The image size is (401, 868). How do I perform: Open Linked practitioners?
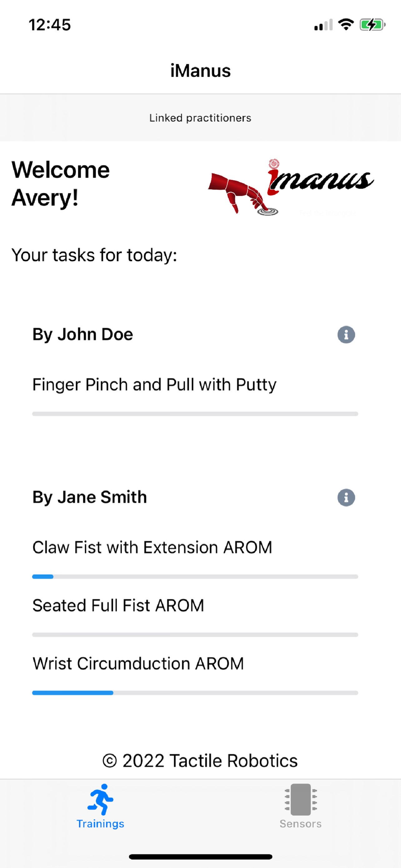[x=200, y=118]
